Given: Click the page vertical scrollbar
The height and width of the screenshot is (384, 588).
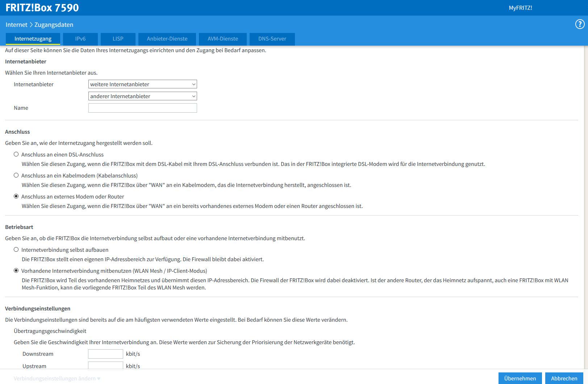Looking at the screenshot, I should pos(586,206).
